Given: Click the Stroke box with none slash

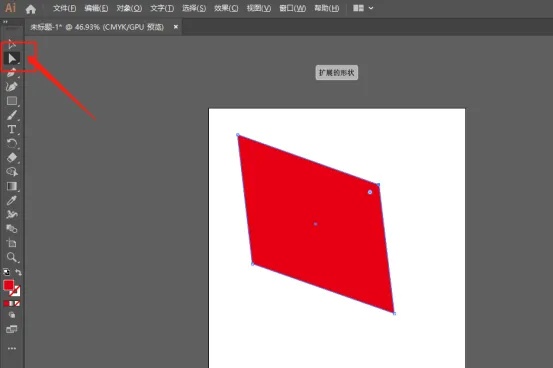Looking at the screenshot, I should point(16,292).
